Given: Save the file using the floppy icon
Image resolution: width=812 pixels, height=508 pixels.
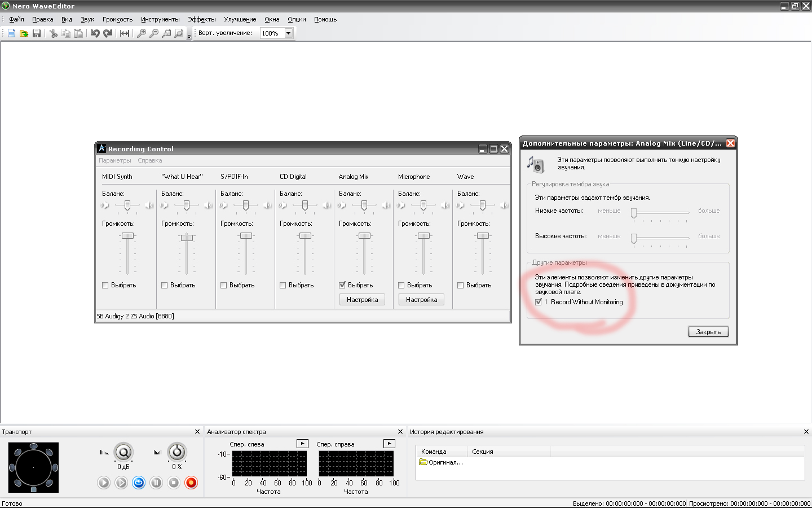Looking at the screenshot, I should tap(37, 33).
